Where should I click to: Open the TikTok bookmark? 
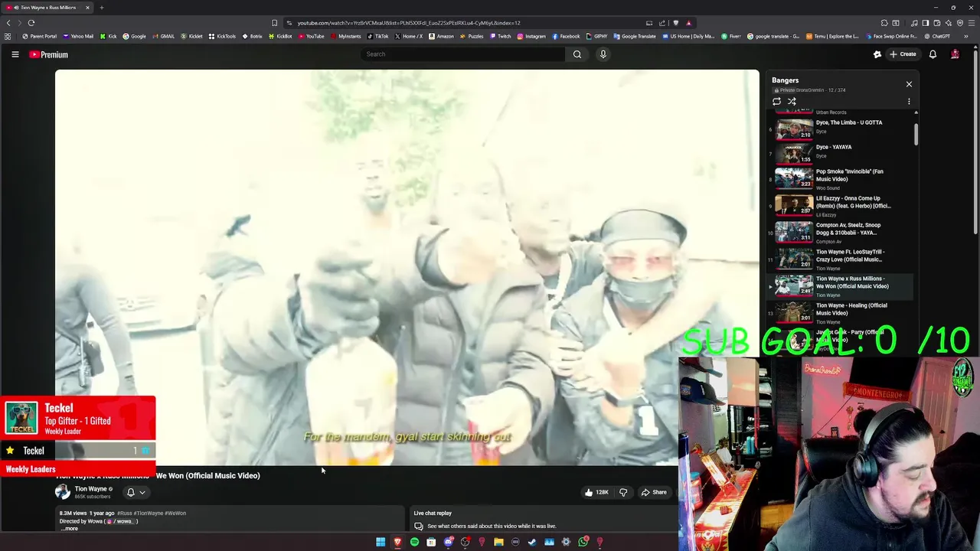point(377,36)
